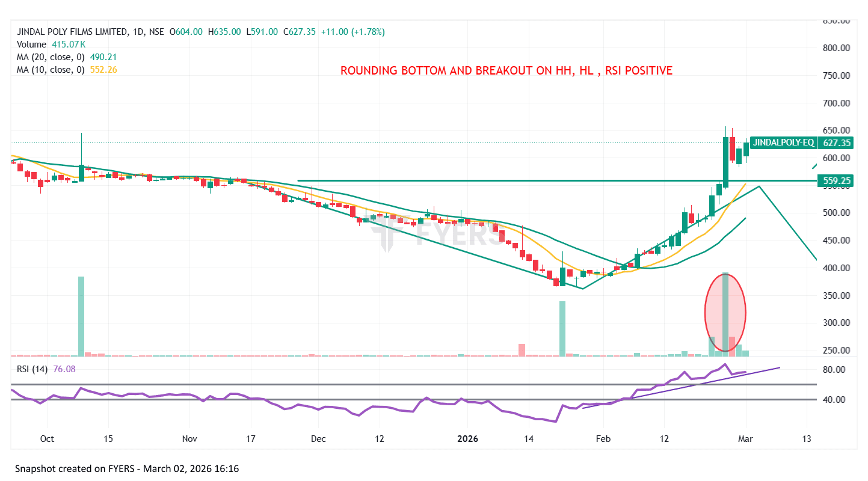Click the 250.00 price axis label

point(836,351)
